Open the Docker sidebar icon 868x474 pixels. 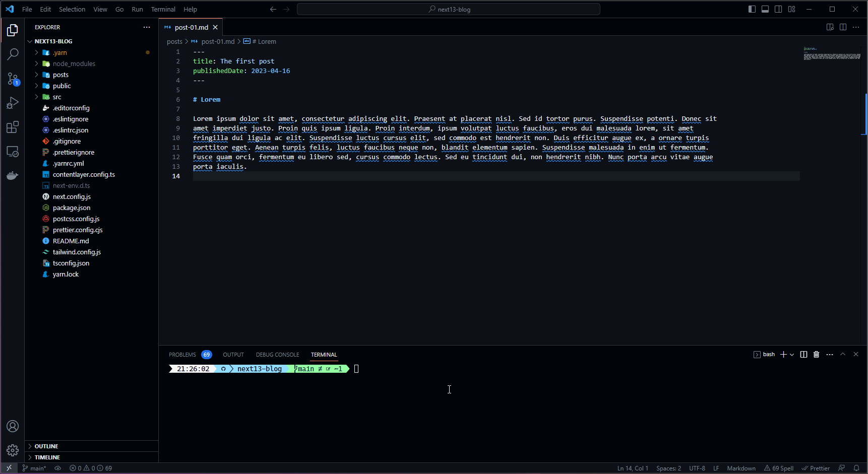pos(13,175)
